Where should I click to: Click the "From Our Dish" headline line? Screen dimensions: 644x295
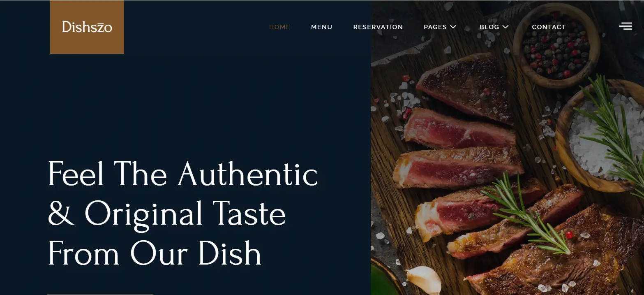pos(155,253)
